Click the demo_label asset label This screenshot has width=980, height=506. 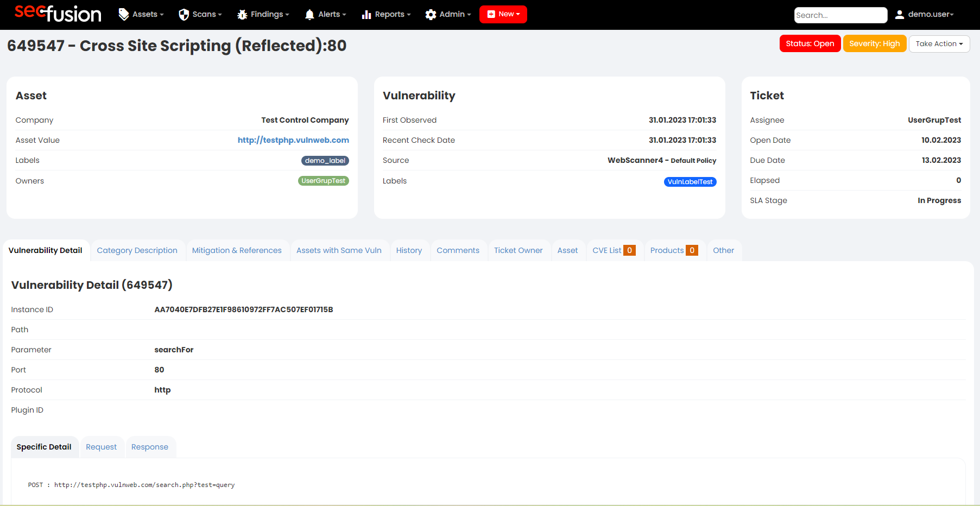[325, 161]
